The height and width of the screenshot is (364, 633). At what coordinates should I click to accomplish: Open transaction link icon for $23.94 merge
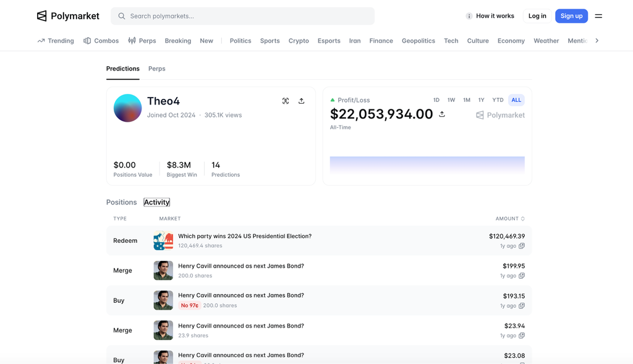coord(522,336)
